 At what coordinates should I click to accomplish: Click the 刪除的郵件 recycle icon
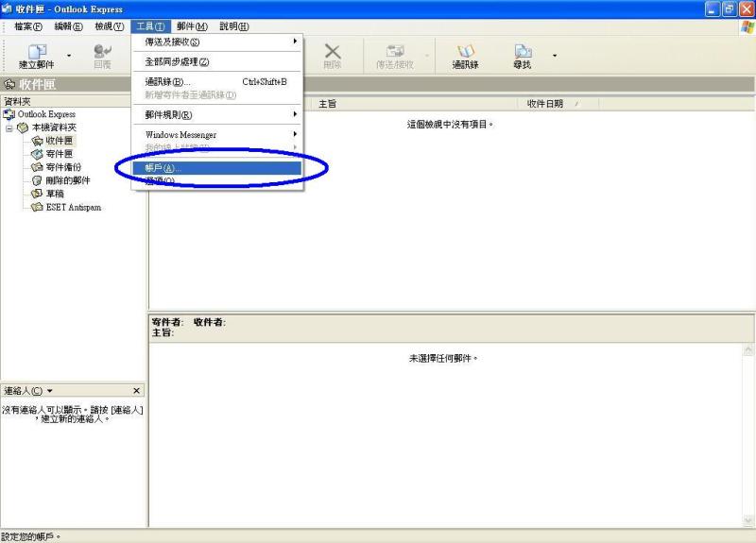click(x=37, y=180)
